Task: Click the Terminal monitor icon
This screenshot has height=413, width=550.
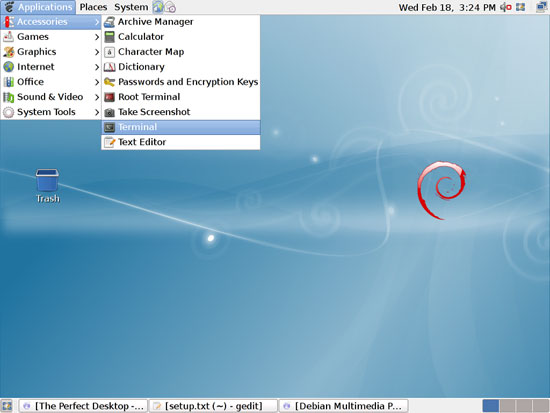Action: [109, 127]
